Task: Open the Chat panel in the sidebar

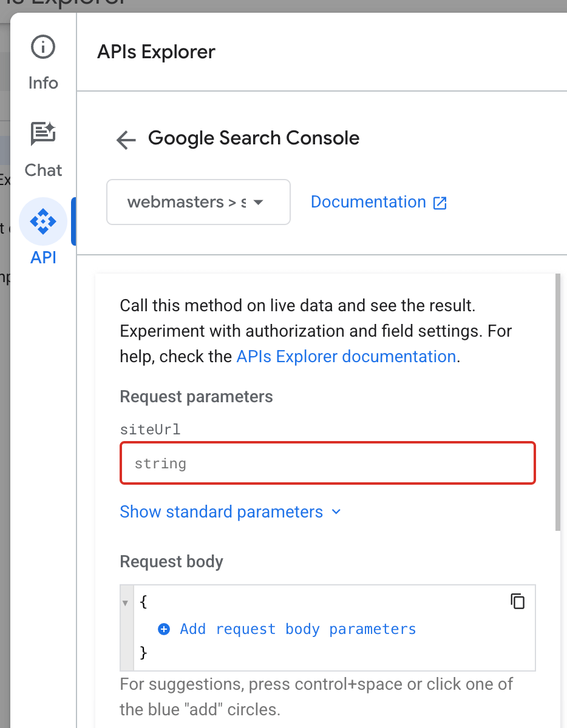Action: (x=42, y=135)
